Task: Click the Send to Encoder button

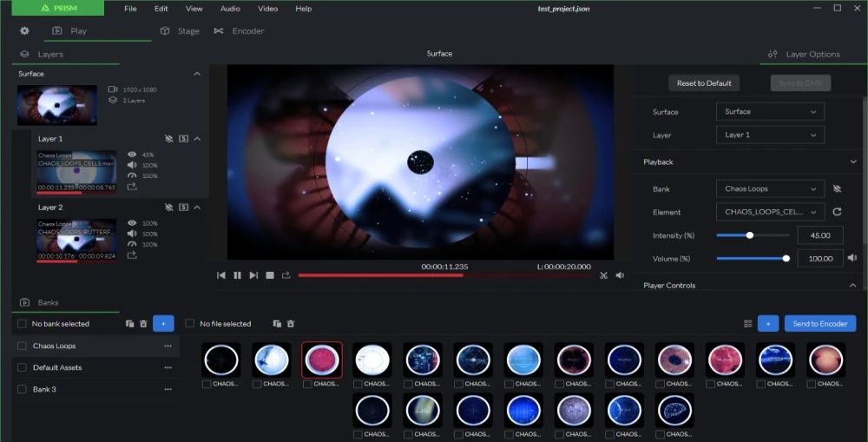Action: [x=820, y=324]
